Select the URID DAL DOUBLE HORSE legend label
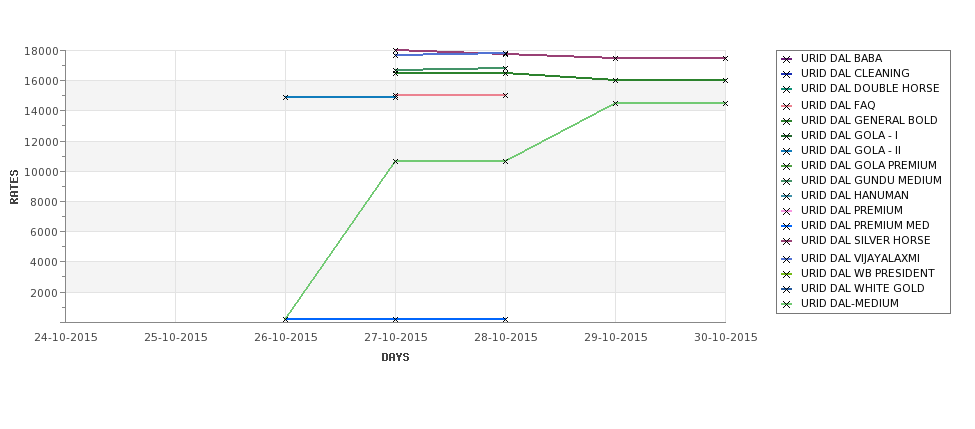The height and width of the screenshot is (429, 975). (x=870, y=88)
